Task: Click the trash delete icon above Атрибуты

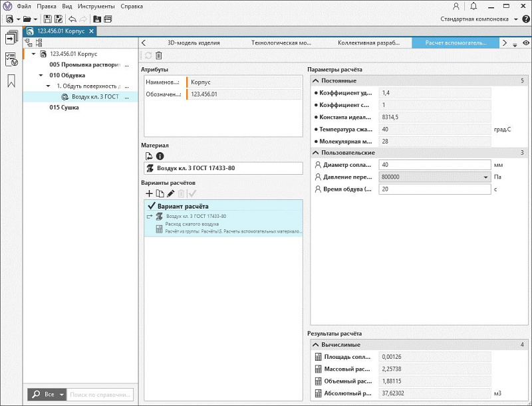Action: click(x=158, y=56)
